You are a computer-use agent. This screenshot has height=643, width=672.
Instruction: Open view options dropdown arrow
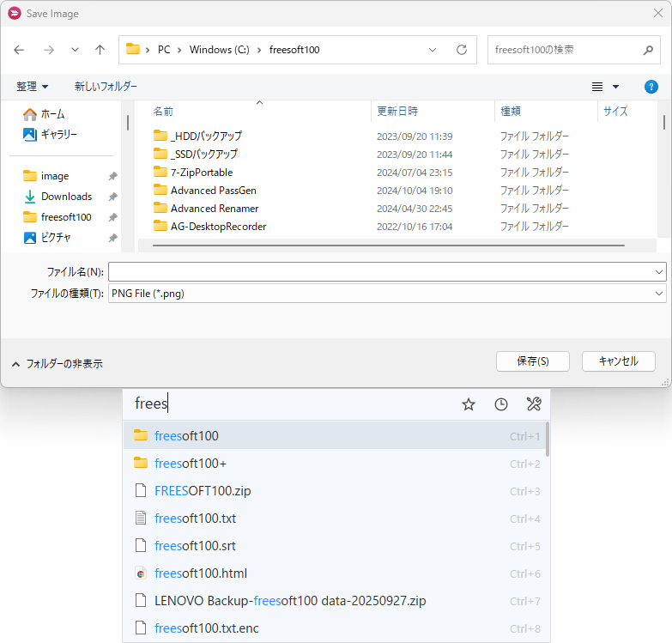[616, 87]
